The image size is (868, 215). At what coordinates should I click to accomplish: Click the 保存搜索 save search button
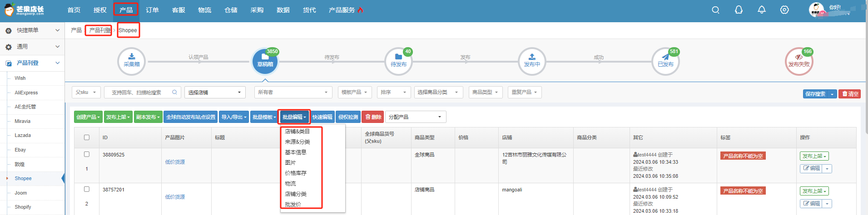tap(815, 94)
